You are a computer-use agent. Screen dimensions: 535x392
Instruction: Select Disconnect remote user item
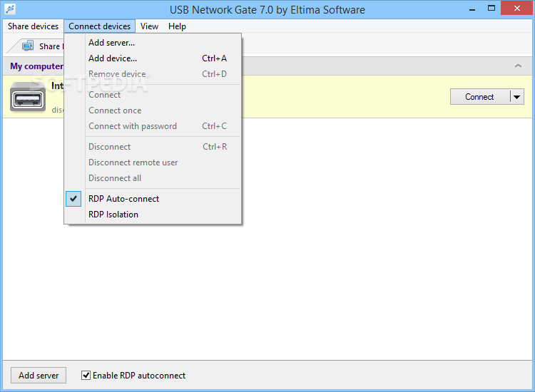(153, 163)
